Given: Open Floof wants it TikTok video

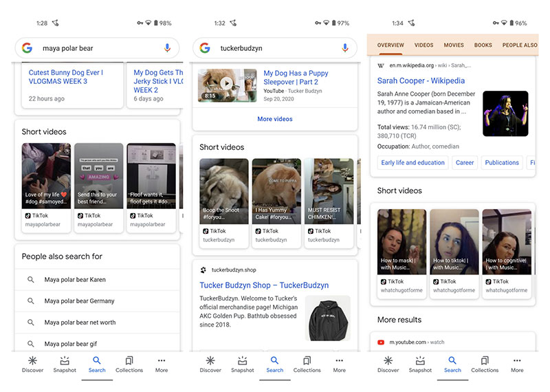Looking at the screenshot, I should 151,188.
